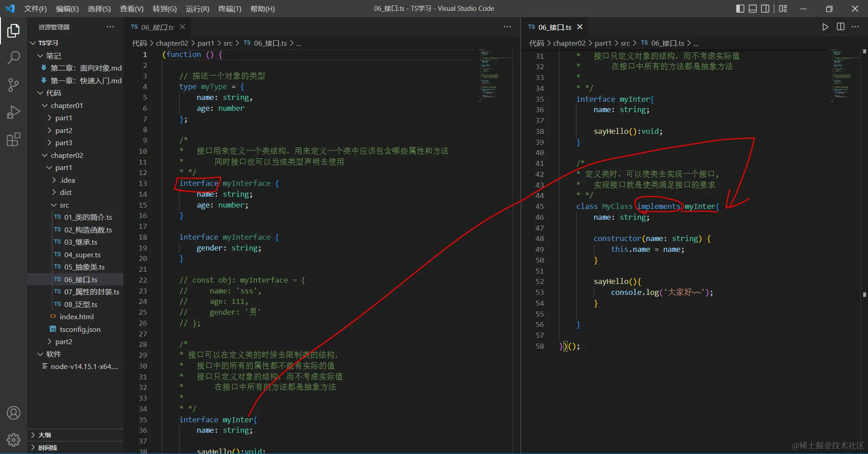Open the Source Control view
The image size is (868, 454).
click(x=14, y=85)
